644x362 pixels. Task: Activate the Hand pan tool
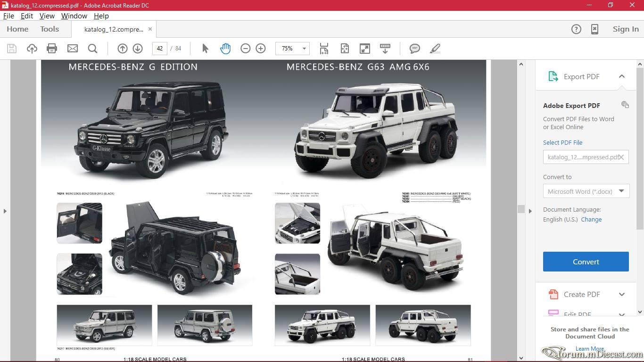225,49
